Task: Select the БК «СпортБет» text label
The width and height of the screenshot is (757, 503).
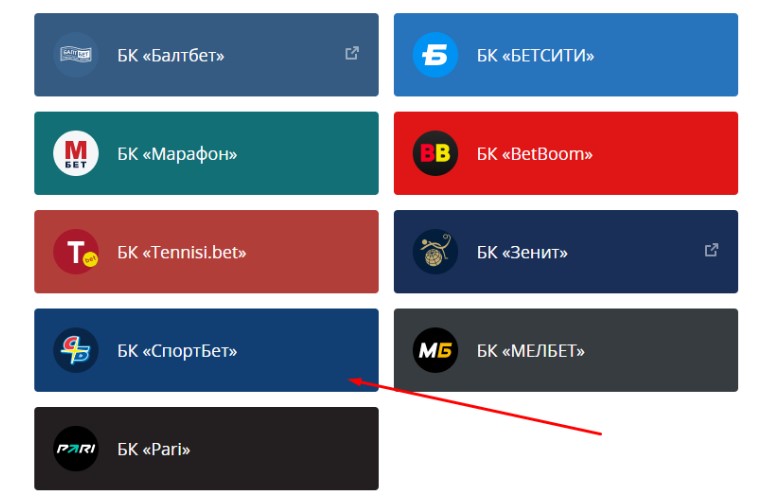Action: (x=177, y=351)
